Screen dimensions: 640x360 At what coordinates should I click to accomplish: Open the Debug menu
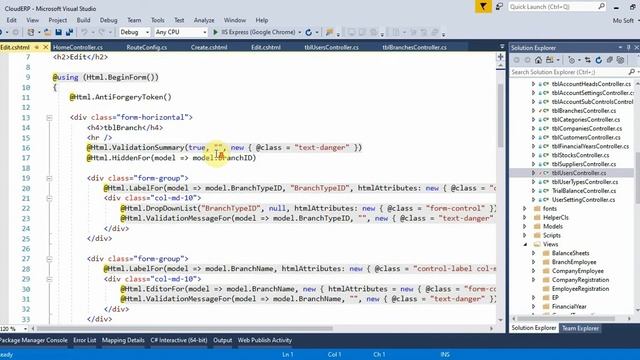click(108, 20)
